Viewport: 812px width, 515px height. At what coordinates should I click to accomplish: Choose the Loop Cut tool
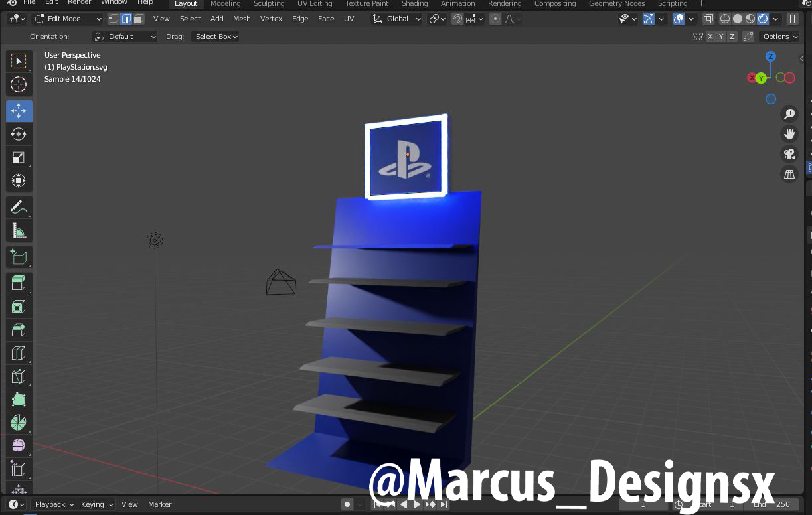coord(19,353)
